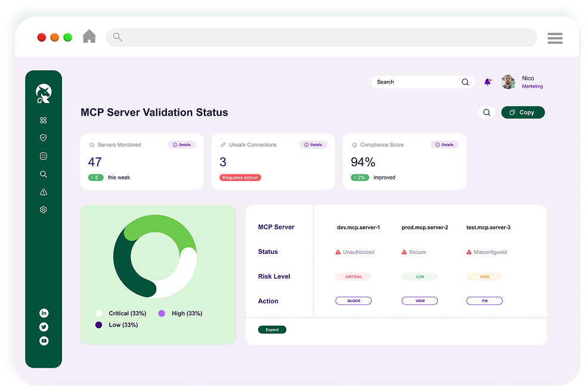Click the notification bell icon
The image size is (588, 392).
[x=487, y=82]
